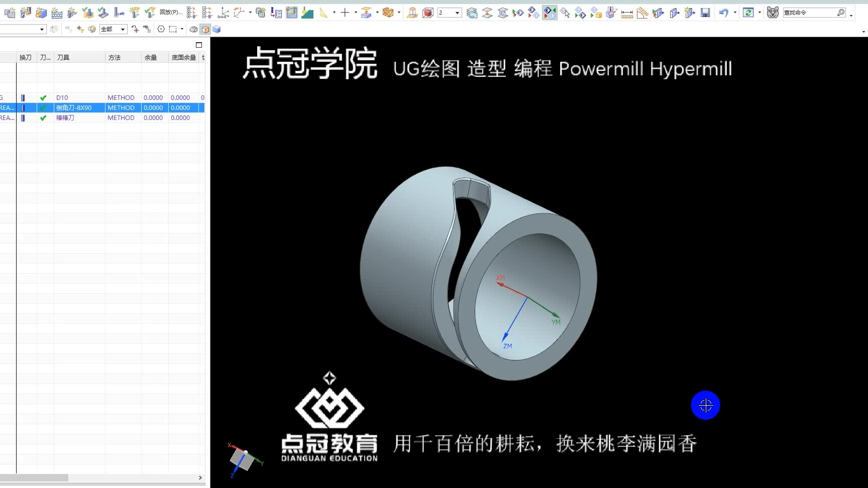Click the 回放(P)... replay button
The height and width of the screenshot is (488, 868).
coord(171,13)
